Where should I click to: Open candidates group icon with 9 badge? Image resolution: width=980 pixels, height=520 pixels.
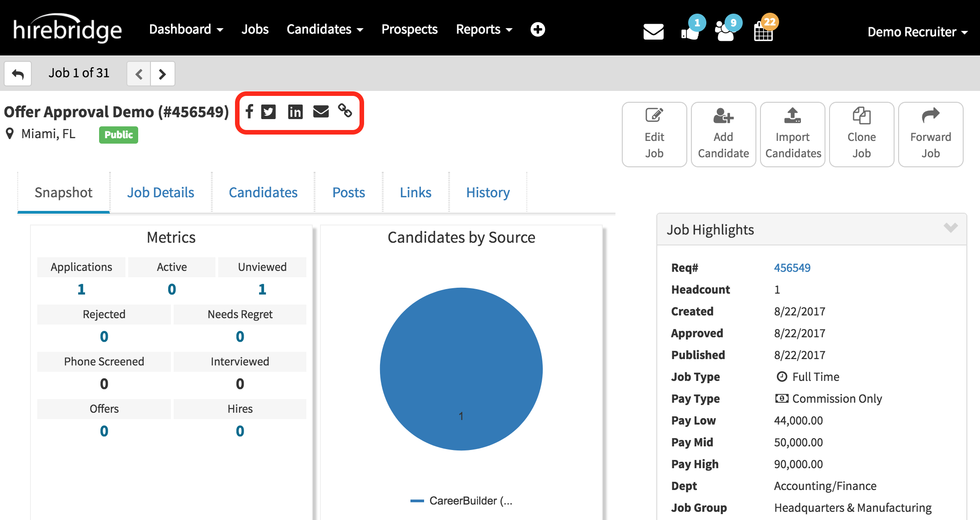(x=725, y=31)
